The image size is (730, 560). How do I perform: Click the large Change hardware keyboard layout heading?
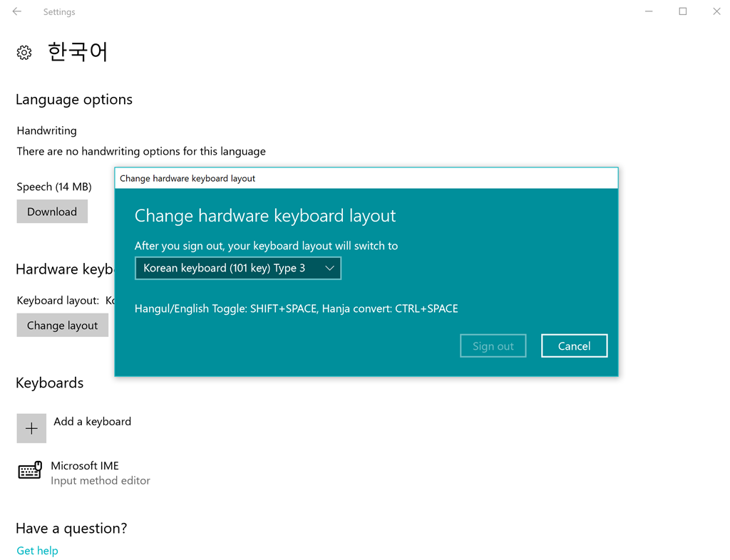(x=265, y=216)
